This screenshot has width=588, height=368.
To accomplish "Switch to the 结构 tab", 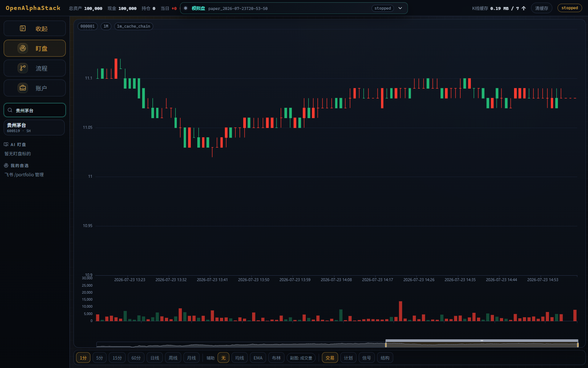I will click(385, 358).
